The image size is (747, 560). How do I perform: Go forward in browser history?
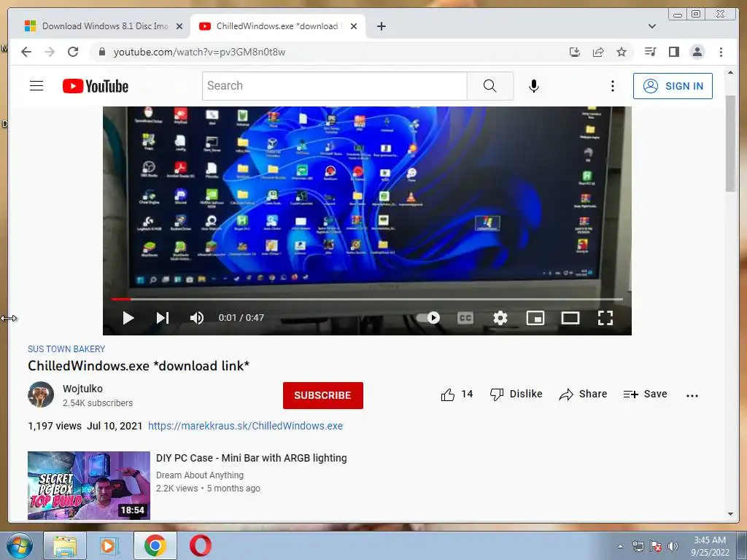[x=50, y=52]
